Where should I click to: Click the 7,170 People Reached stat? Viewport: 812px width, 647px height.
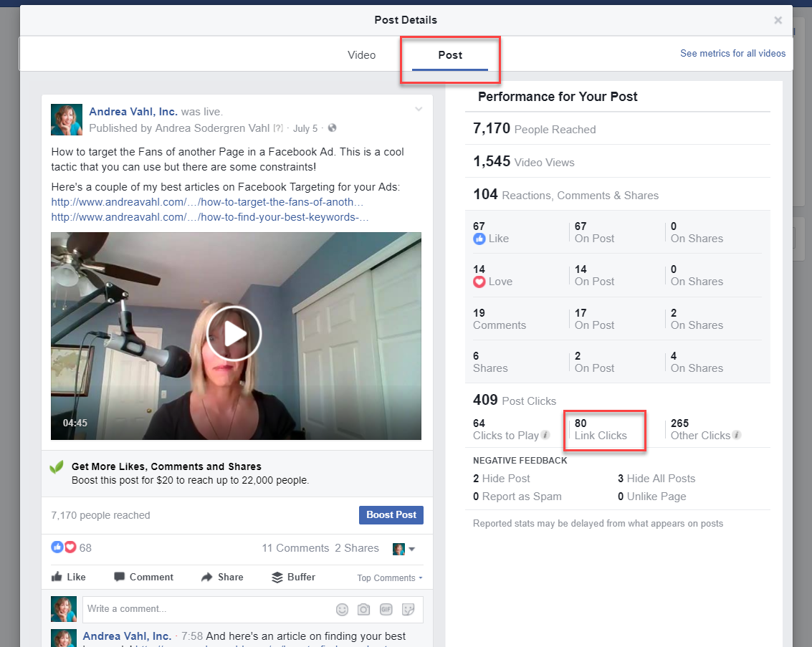pyautogui.click(x=535, y=128)
